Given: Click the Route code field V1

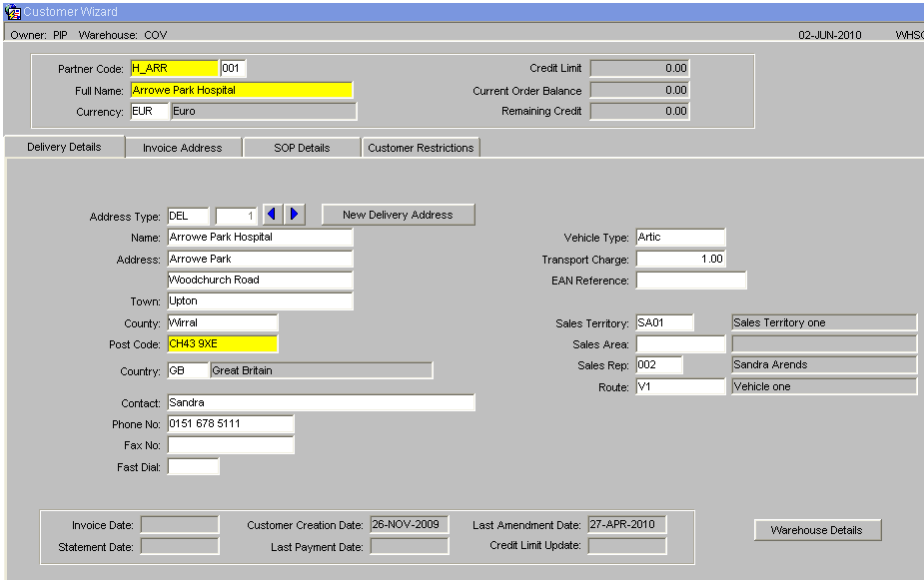Looking at the screenshot, I should click(680, 387).
